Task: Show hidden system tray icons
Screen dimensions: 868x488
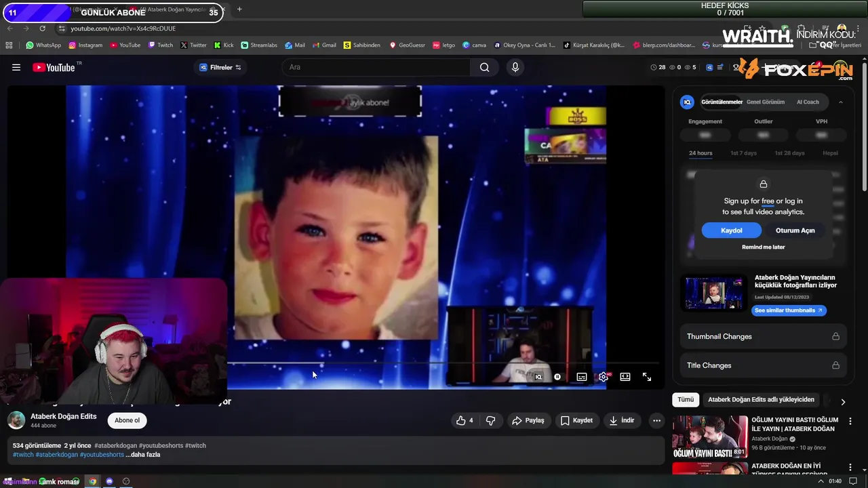Action: click(821, 481)
